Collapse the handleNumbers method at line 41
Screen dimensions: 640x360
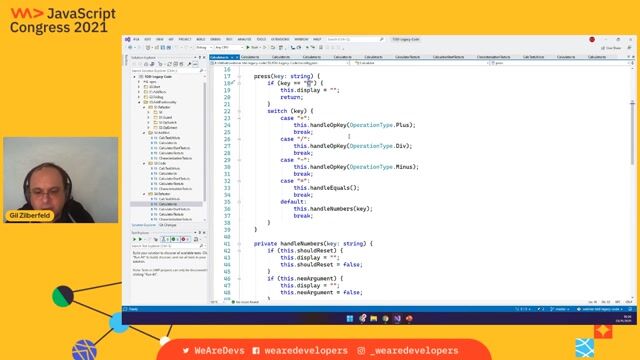pyautogui.click(x=239, y=244)
